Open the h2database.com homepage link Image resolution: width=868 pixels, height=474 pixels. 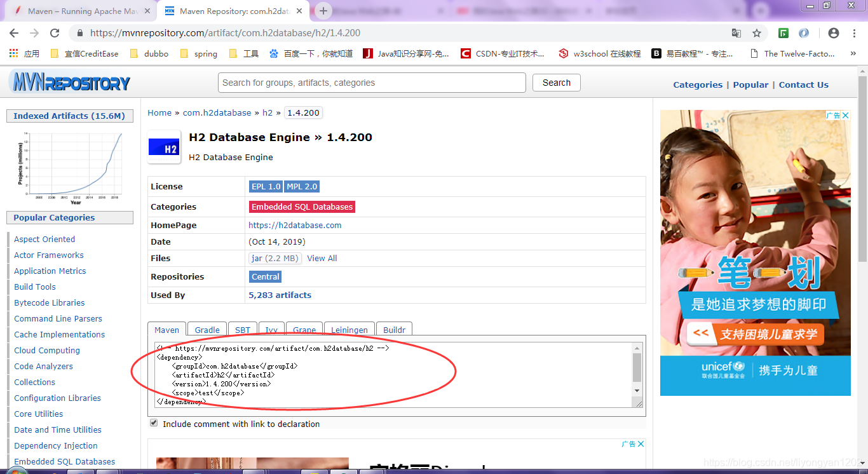coord(295,225)
